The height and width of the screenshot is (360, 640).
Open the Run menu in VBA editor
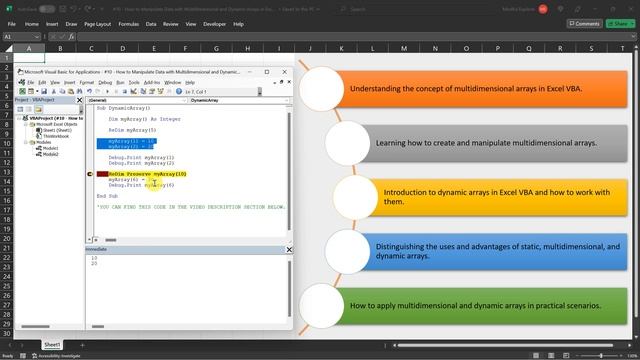click(120, 82)
